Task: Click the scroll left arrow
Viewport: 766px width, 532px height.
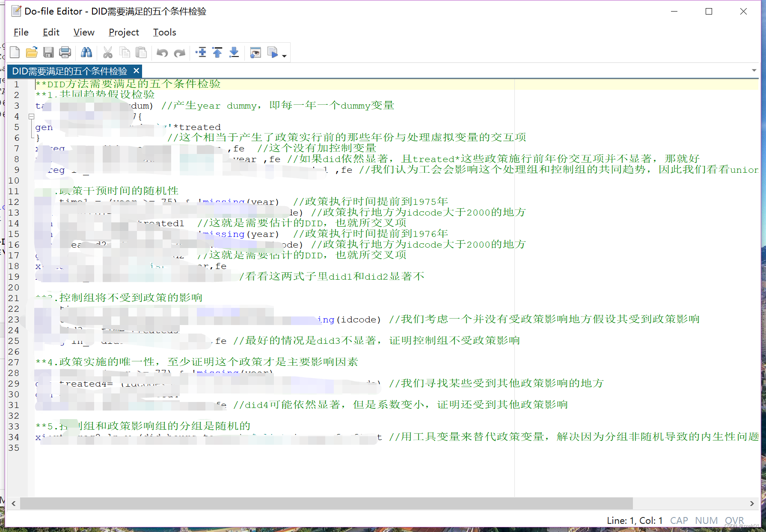Action: tap(14, 503)
